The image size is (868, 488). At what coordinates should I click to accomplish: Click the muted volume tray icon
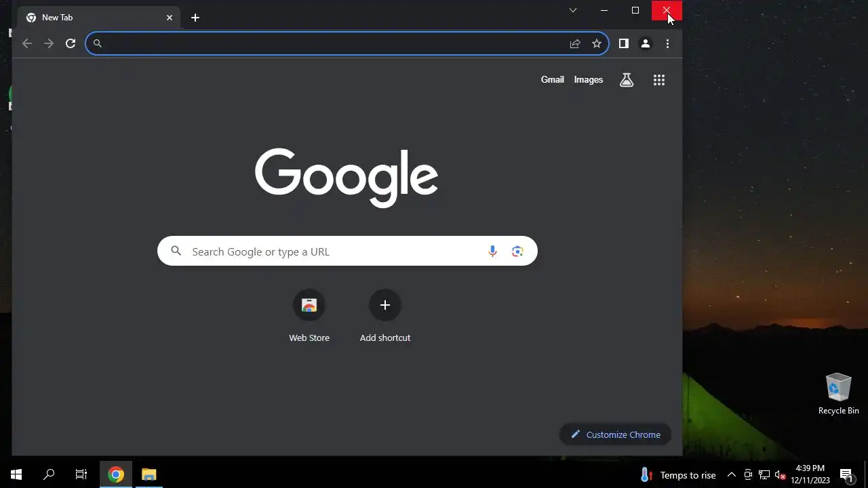tap(780, 475)
